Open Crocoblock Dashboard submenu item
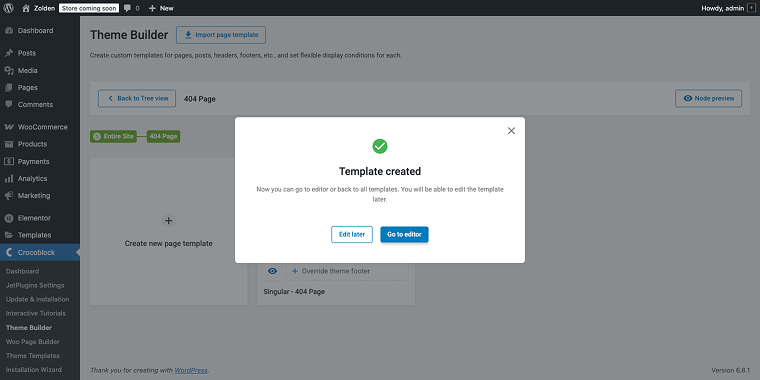Viewport: 760px width, 380px height. click(x=22, y=271)
